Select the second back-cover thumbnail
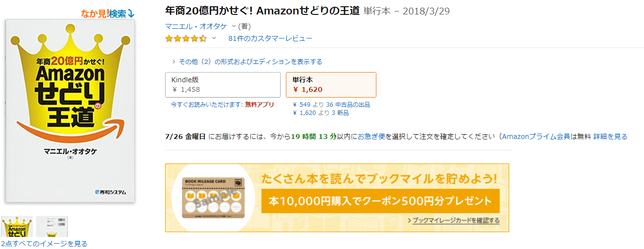The width and height of the screenshot is (644, 249). [x=52, y=226]
